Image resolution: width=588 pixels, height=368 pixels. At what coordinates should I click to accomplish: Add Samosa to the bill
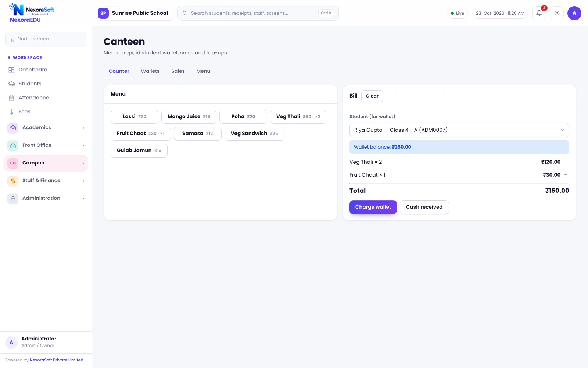click(x=198, y=134)
